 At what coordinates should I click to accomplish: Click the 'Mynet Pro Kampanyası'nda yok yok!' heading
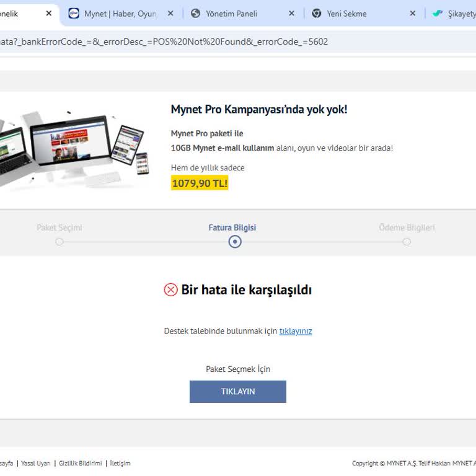pyautogui.click(x=259, y=109)
